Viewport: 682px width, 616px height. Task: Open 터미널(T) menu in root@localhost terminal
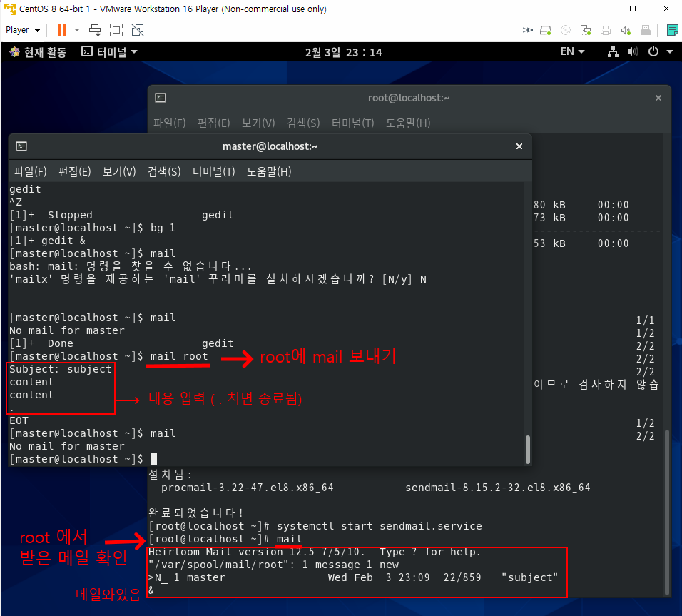(x=352, y=123)
